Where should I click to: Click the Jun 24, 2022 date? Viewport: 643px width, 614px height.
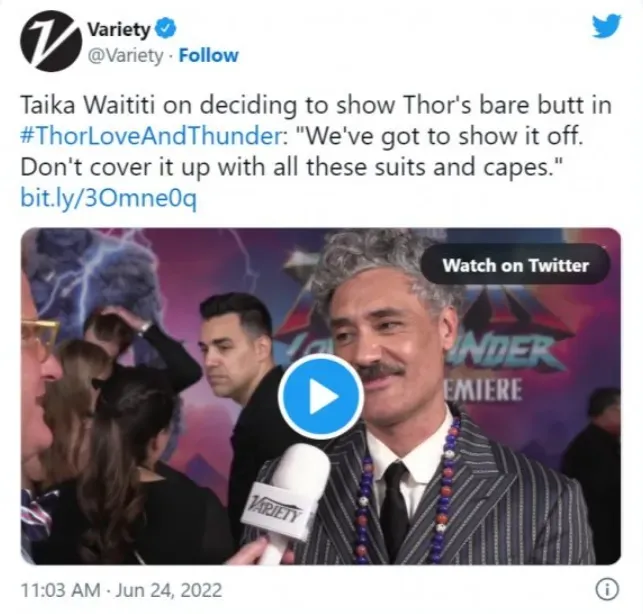tap(169, 590)
